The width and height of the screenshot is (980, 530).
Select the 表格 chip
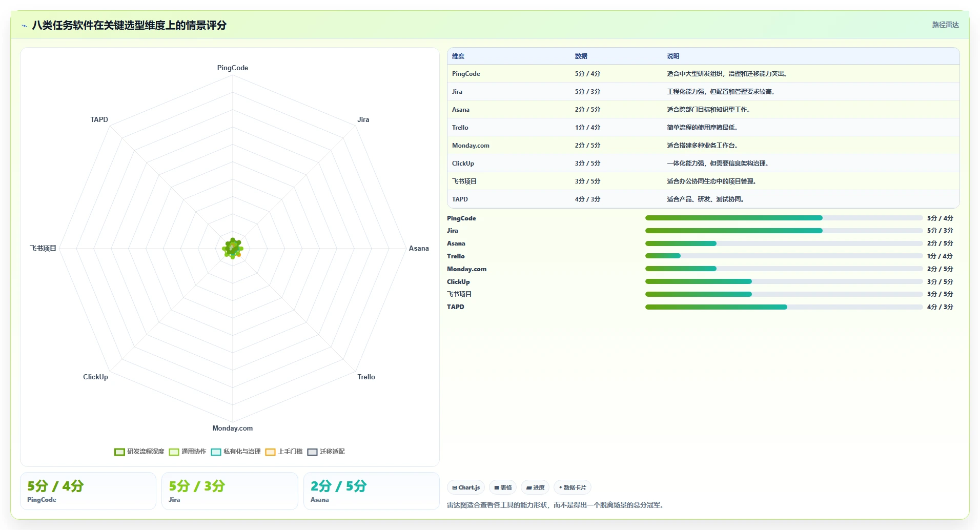(x=503, y=487)
